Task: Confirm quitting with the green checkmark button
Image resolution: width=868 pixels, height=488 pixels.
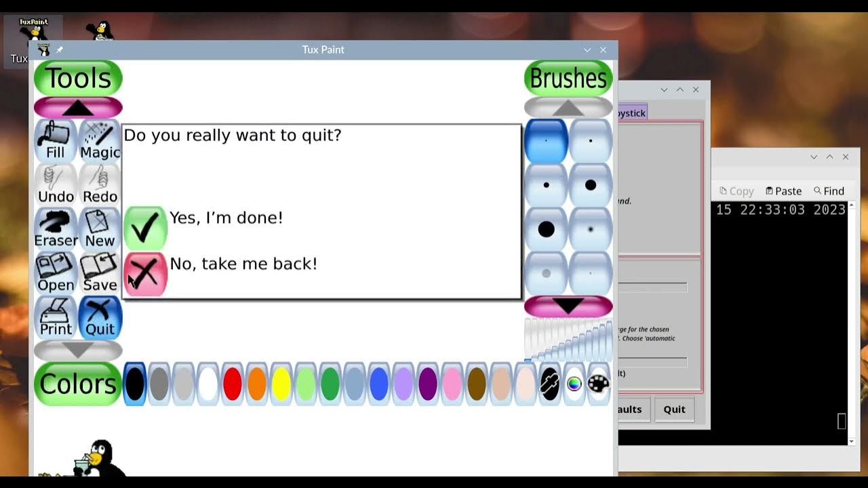Action: point(145,228)
